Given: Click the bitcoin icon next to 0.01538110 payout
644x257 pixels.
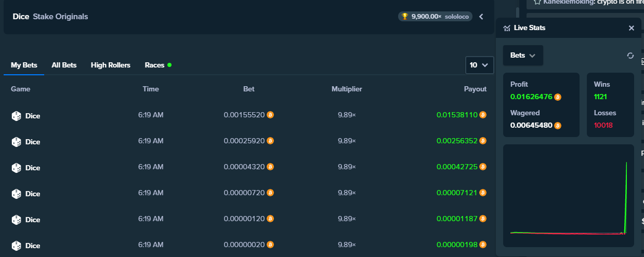Looking at the screenshot, I should coord(483,115).
